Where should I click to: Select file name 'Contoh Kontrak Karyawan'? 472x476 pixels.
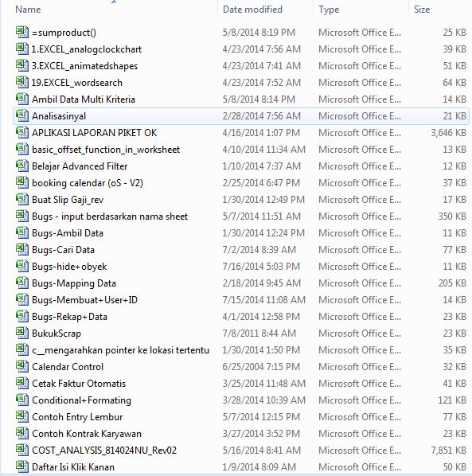pos(87,434)
